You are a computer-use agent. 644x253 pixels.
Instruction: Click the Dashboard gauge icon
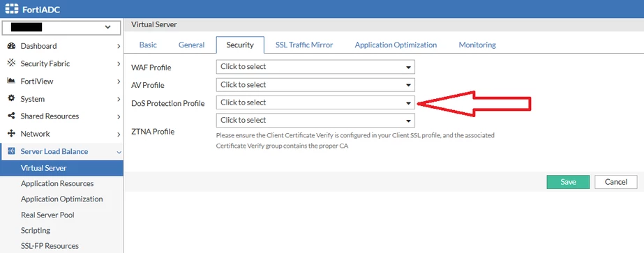(x=11, y=46)
